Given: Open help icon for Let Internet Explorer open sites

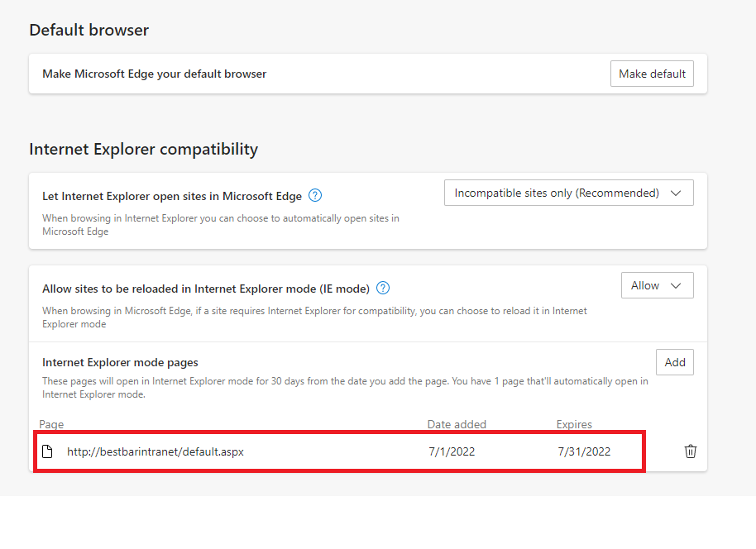Looking at the screenshot, I should coord(315,196).
